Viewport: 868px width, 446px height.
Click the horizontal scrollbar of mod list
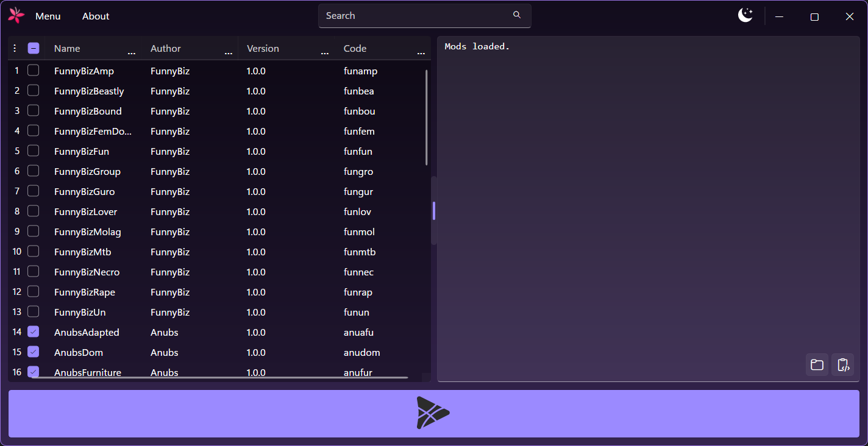[x=219, y=377]
